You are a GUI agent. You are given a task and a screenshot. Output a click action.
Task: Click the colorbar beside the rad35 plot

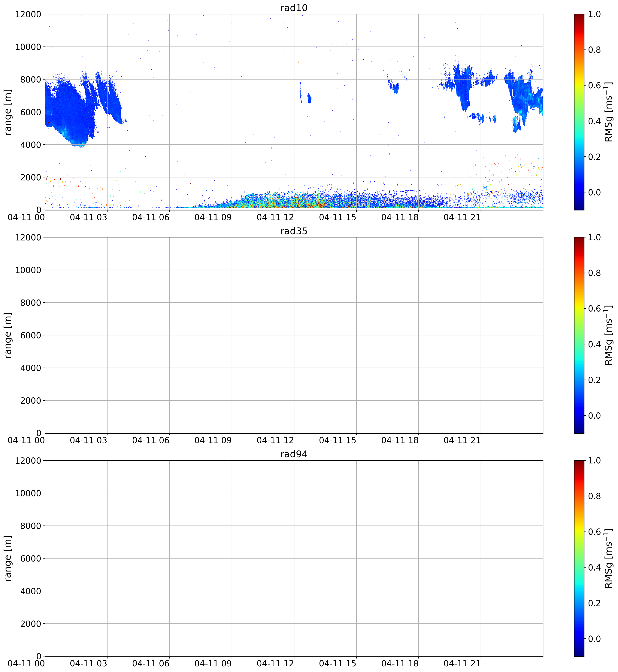[579, 335]
